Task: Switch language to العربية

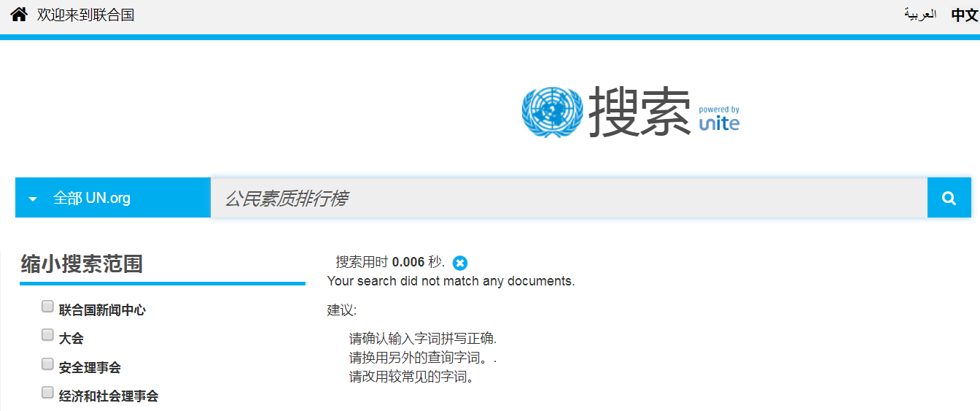Action: tap(920, 15)
